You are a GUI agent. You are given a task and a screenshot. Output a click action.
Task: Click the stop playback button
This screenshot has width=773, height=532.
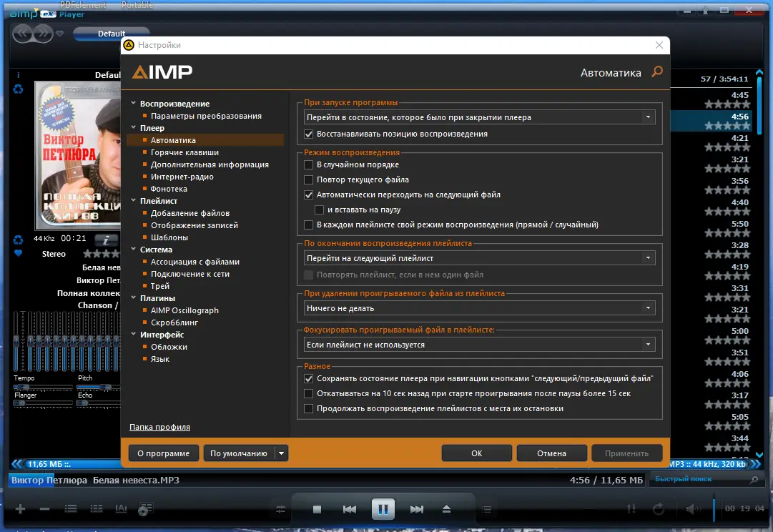(317, 509)
